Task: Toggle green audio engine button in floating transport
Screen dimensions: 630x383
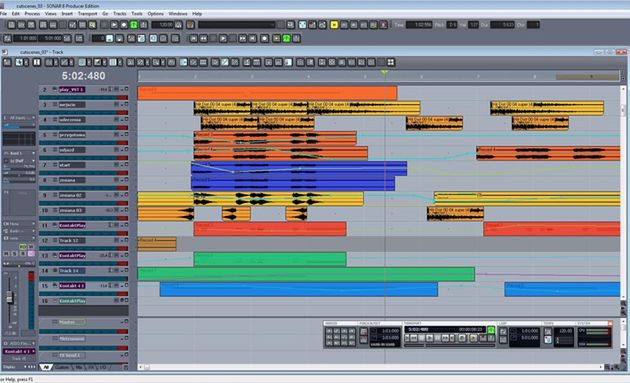Action: [491, 330]
